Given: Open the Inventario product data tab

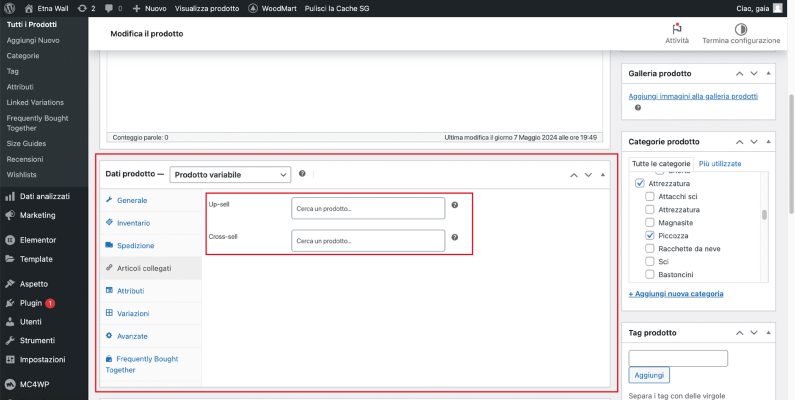Looking at the screenshot, I should [x=151, y=223].
